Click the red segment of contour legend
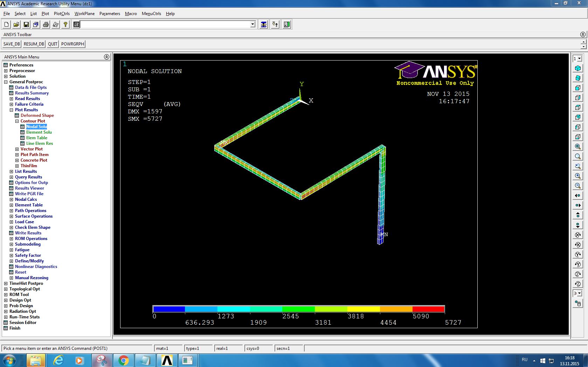The image size is (588, 367). click(x=428, y=309)
